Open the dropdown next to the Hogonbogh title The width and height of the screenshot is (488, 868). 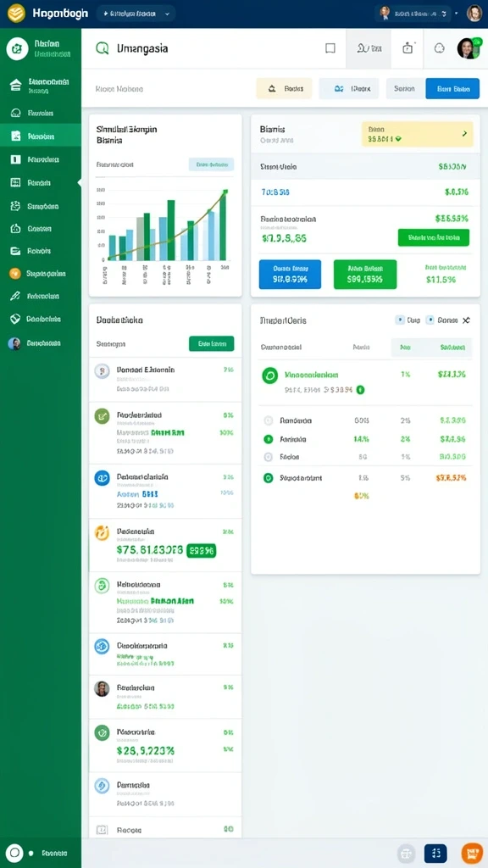pos(136,14)
